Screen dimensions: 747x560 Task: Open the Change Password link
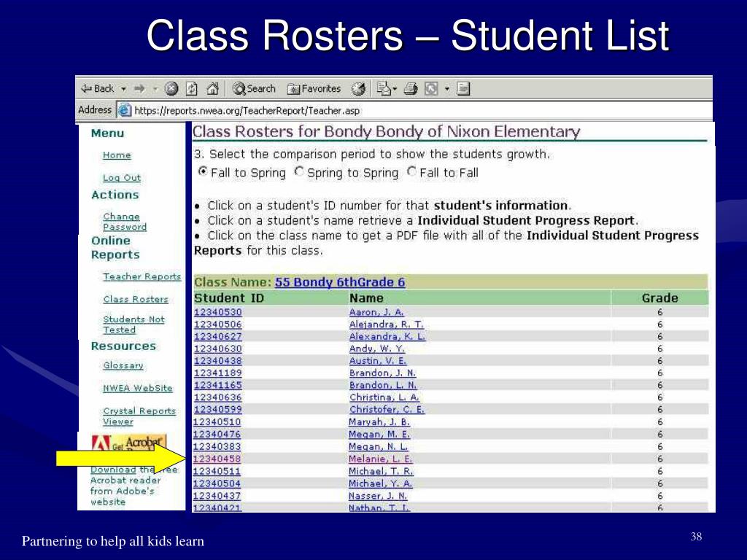coord(125,222)
